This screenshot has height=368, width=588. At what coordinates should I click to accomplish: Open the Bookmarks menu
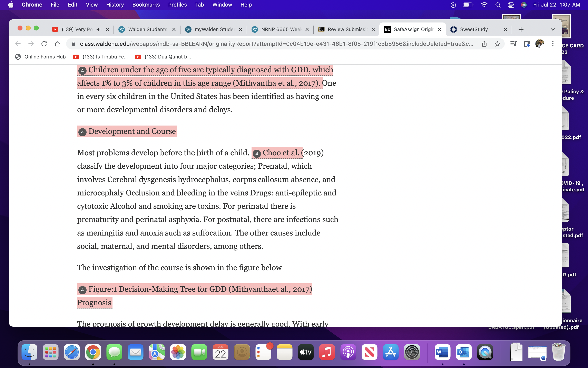click(146, 5)
